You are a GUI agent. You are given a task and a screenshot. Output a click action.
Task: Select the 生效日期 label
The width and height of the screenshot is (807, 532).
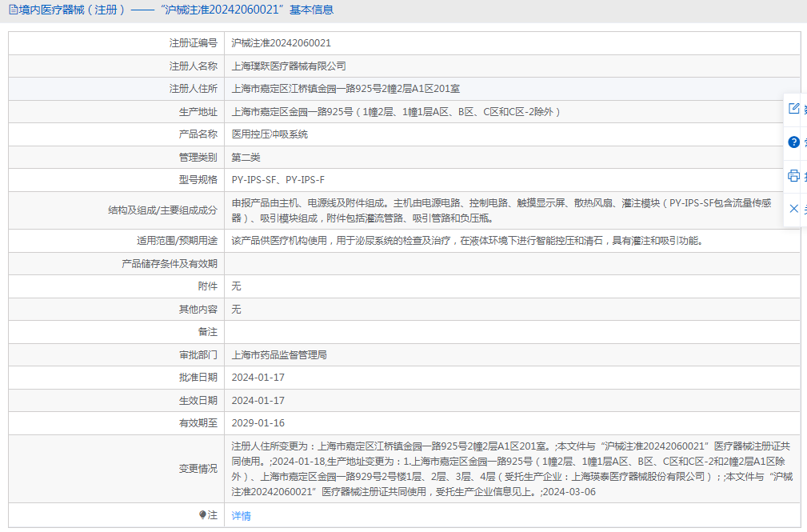(x=198, y=400)
